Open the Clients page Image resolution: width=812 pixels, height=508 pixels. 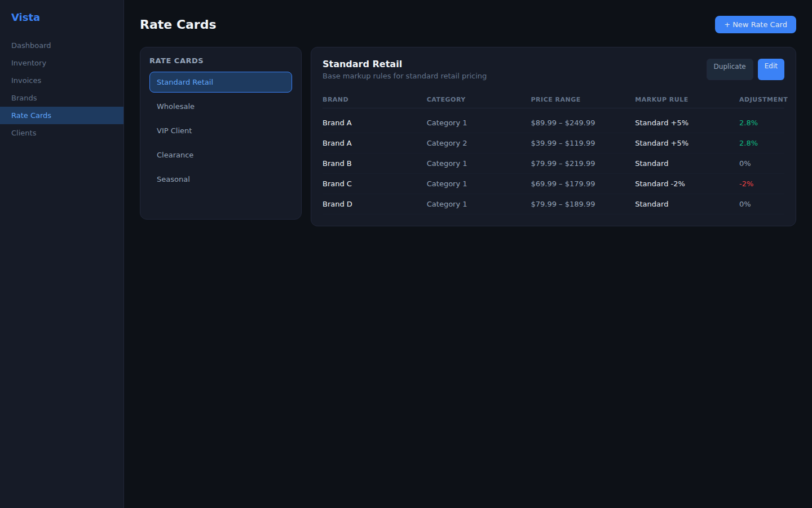coord(24,133)
